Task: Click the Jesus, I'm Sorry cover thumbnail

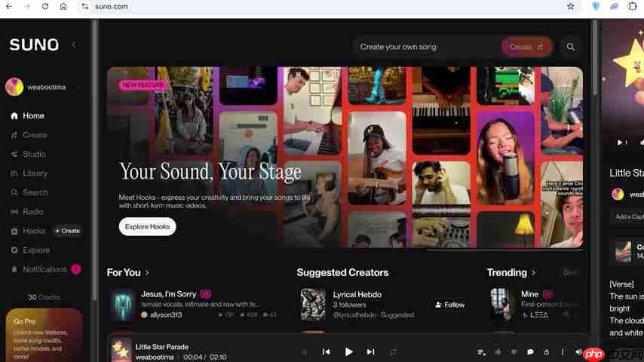Action: (x=122, y=305)
